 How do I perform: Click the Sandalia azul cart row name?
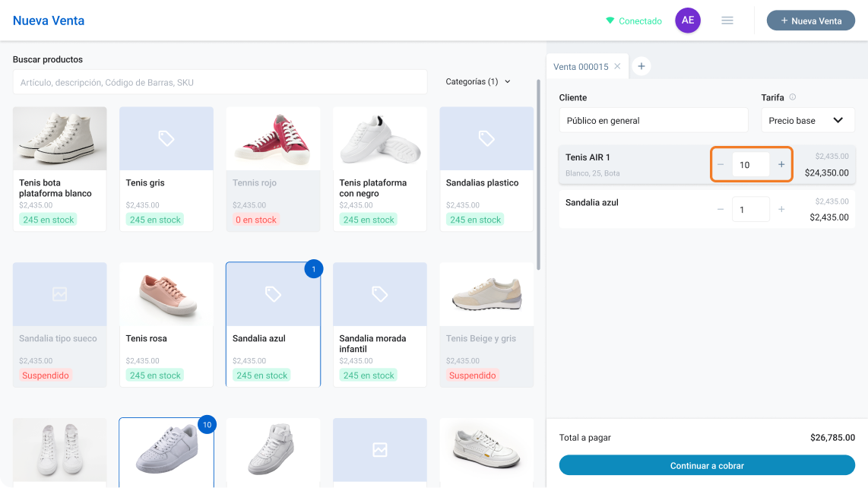coord(592,202)
